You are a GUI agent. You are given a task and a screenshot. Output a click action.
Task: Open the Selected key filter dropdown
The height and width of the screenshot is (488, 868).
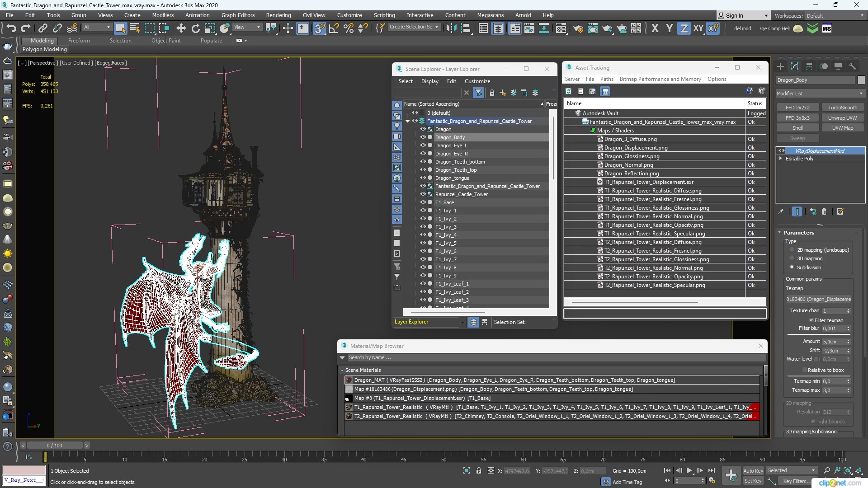[x=792, y=470]
